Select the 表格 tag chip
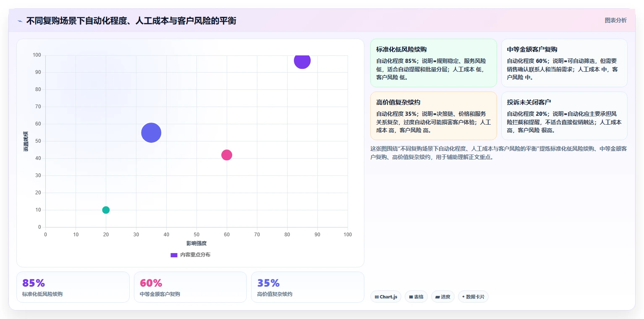This screenshot has width=644, height=319. tap(416, 297)
